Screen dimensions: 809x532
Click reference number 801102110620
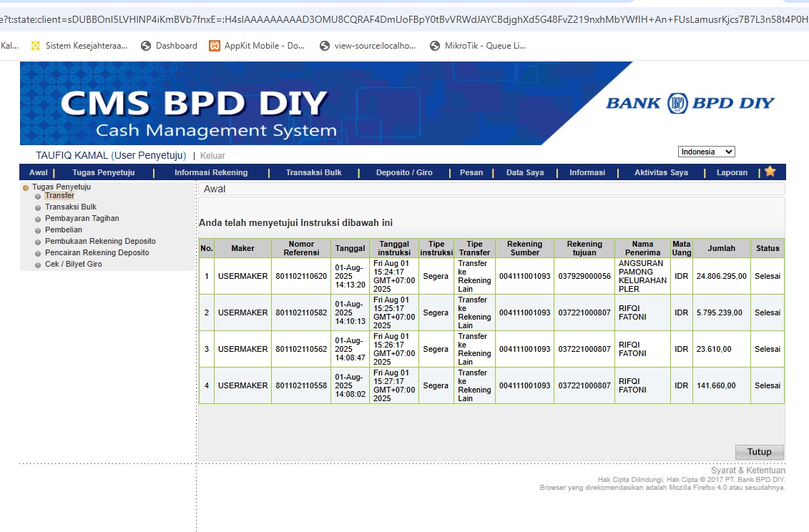coord(301,276)
